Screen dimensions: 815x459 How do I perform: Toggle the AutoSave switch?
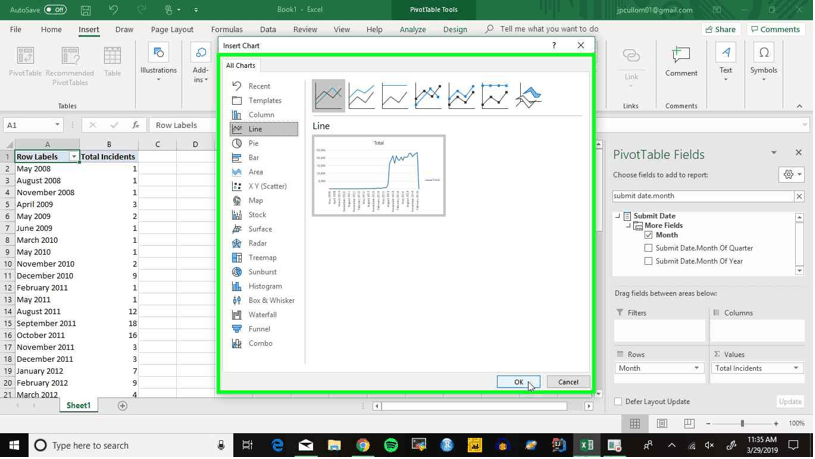55,10
